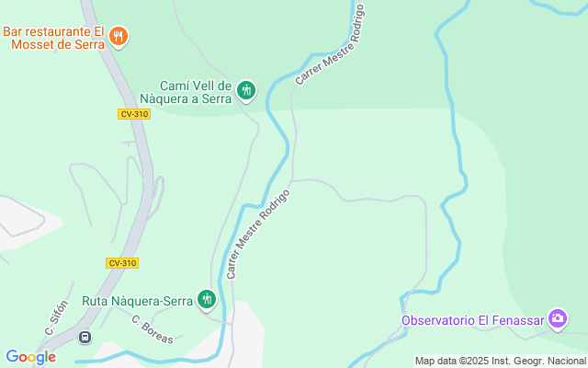
Task: Open the Google logo link
Action: 30,357
